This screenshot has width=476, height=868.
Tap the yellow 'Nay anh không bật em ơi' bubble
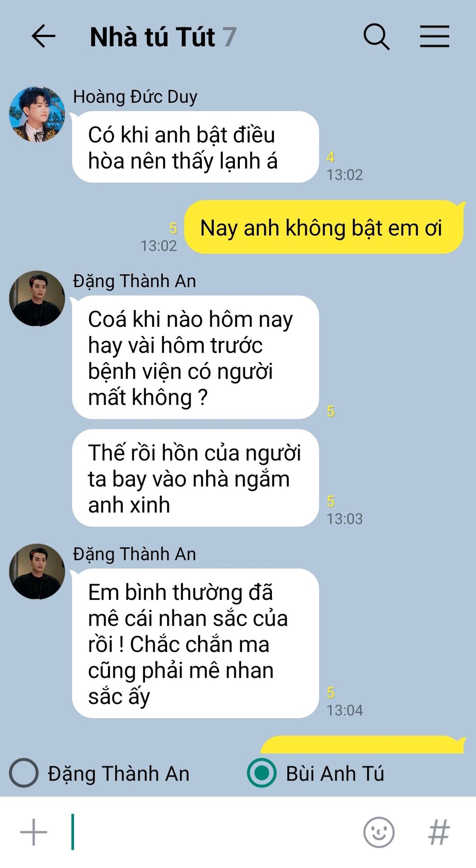point(324,227)
